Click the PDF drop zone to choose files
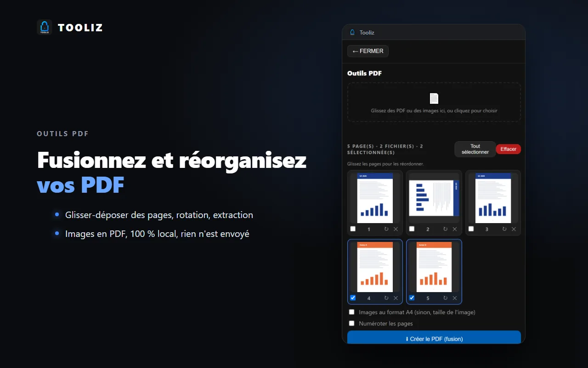588x368 pixels. click(x=434, y=102)
